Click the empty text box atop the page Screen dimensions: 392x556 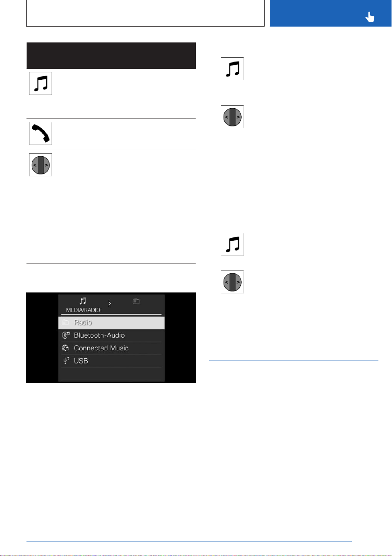click(x=146, y=13)
